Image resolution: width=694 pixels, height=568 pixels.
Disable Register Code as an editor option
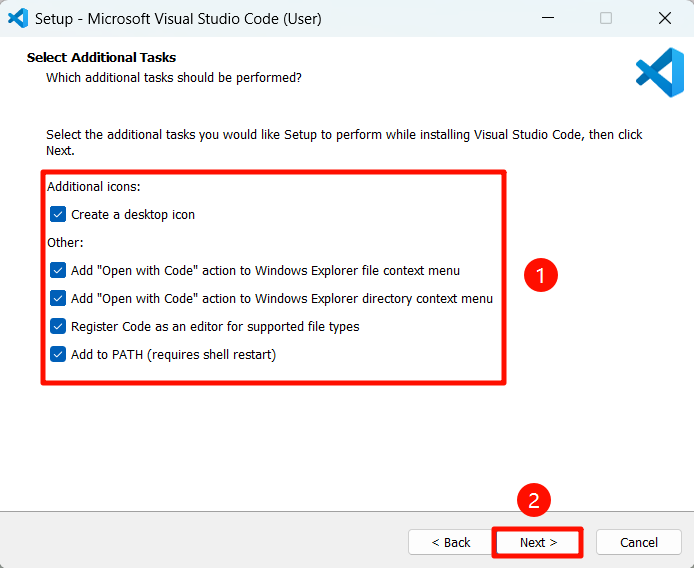click(58, 326)
